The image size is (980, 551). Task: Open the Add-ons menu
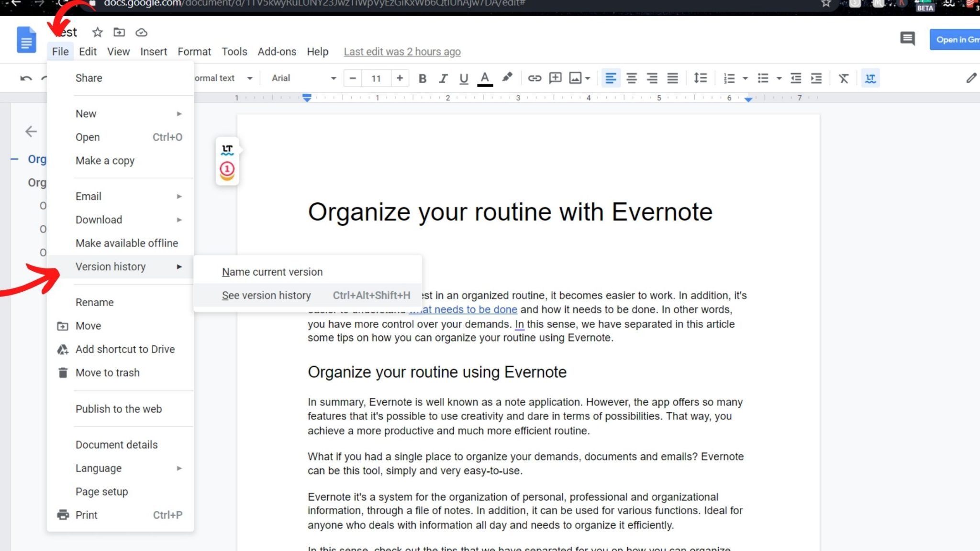coord(277,52)
